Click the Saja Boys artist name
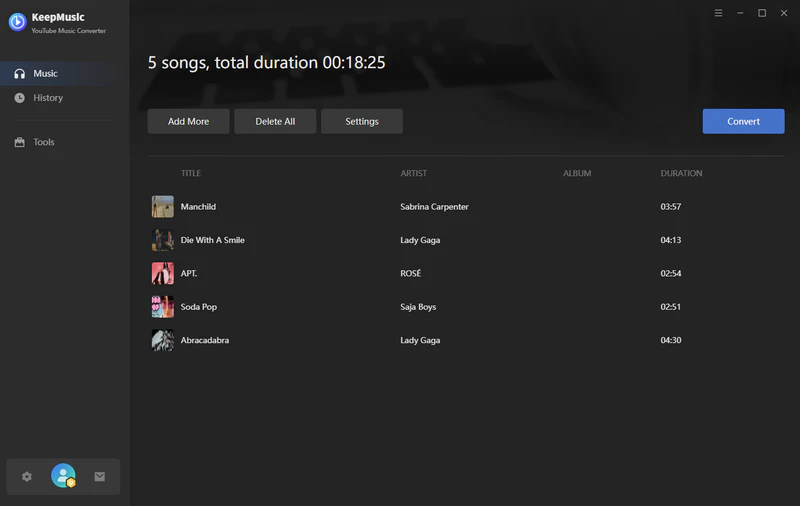800x506 pixels. [418, 307]
